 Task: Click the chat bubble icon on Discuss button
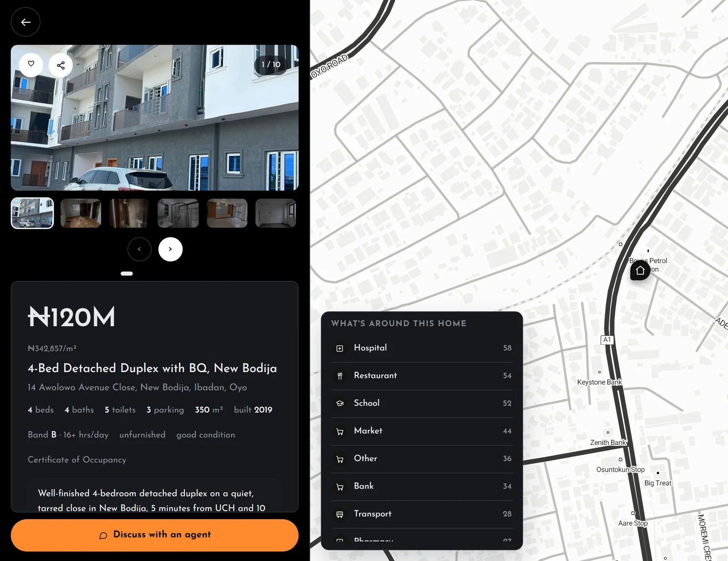[103, 535]
